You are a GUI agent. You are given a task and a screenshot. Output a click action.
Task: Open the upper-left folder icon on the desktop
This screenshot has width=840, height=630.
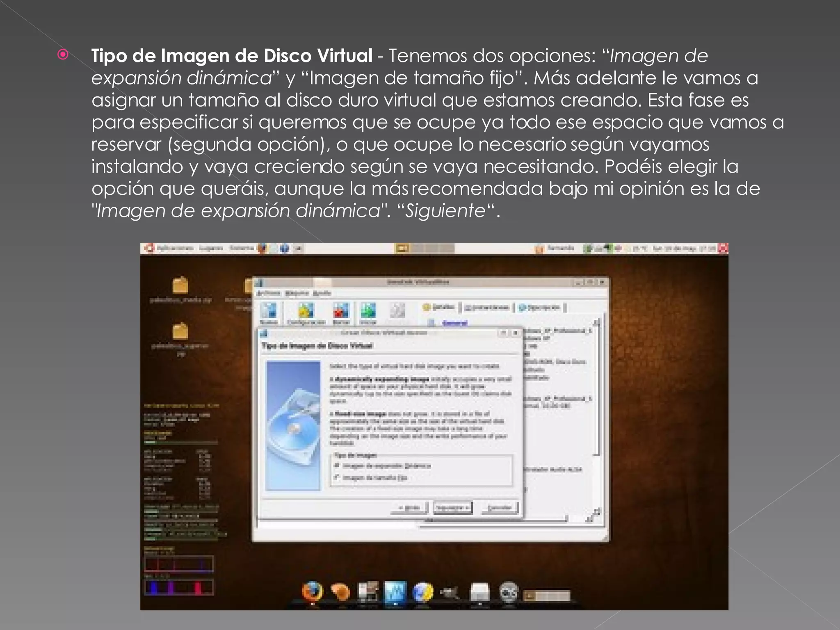(x=180, y=285)
